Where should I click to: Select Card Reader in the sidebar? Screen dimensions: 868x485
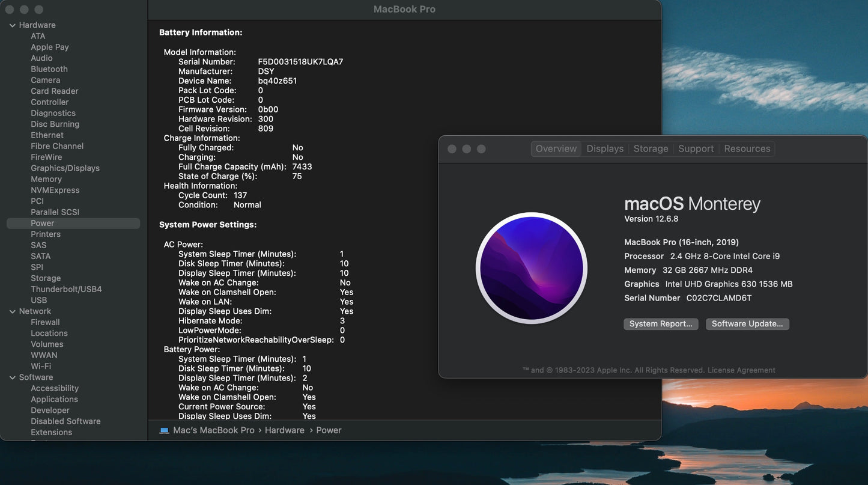tap(55, 91)
